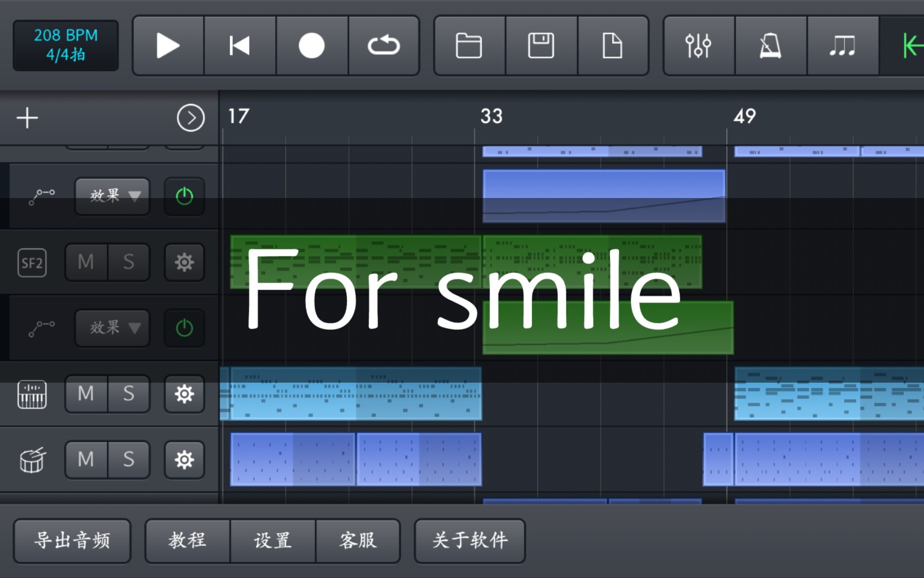Toggle the loop playback icon
Screen dimensions: 924x578
click(383, 45)
